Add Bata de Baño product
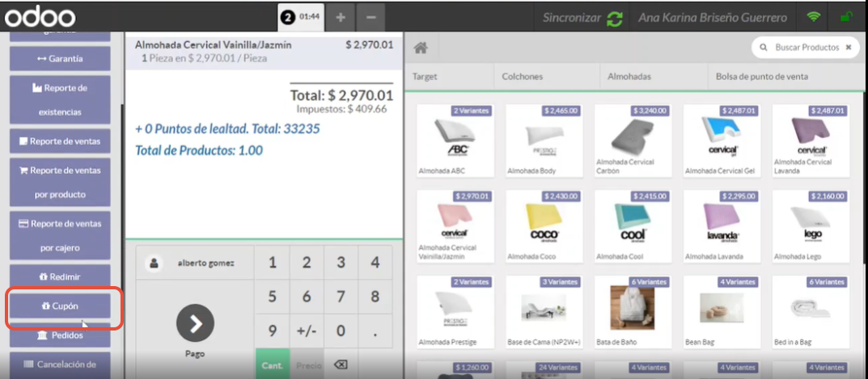 click(633, 312)
